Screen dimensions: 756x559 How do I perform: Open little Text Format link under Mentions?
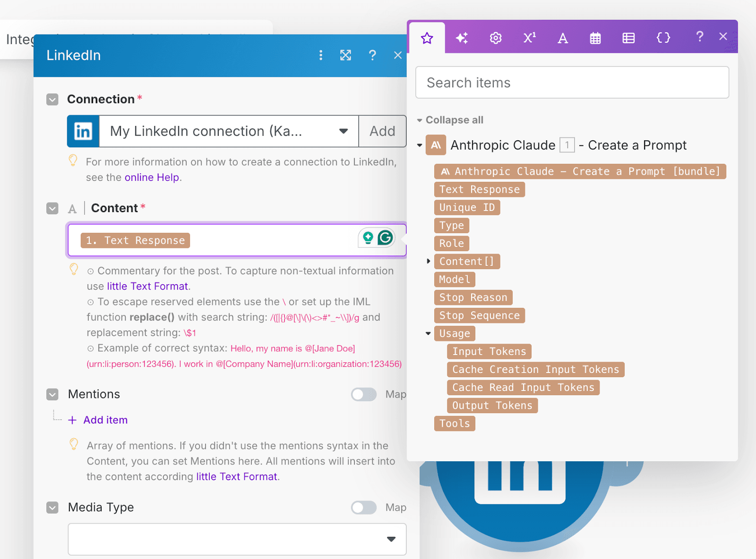coord(236,476)
